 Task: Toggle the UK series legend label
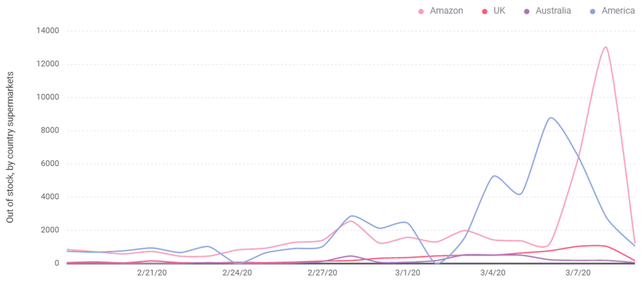point(499,11)
